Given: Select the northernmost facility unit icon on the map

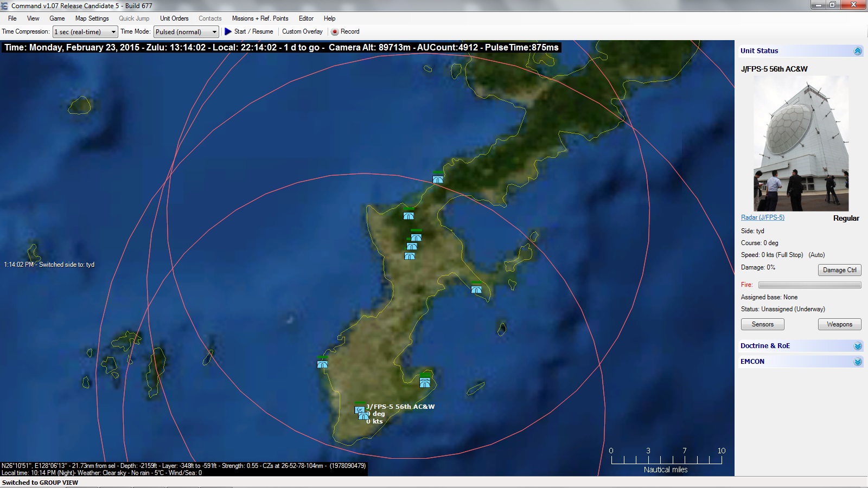Looking at the screenshot, I should coord(438,179).
